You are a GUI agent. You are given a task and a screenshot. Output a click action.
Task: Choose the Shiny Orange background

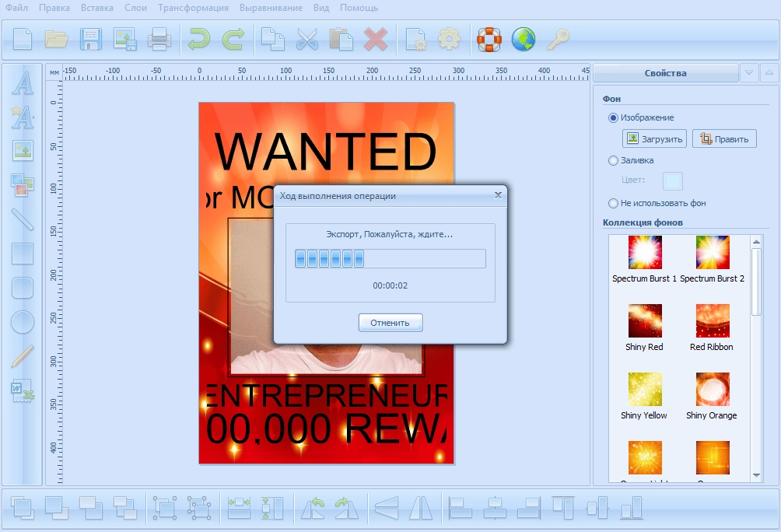coord(713,396)
